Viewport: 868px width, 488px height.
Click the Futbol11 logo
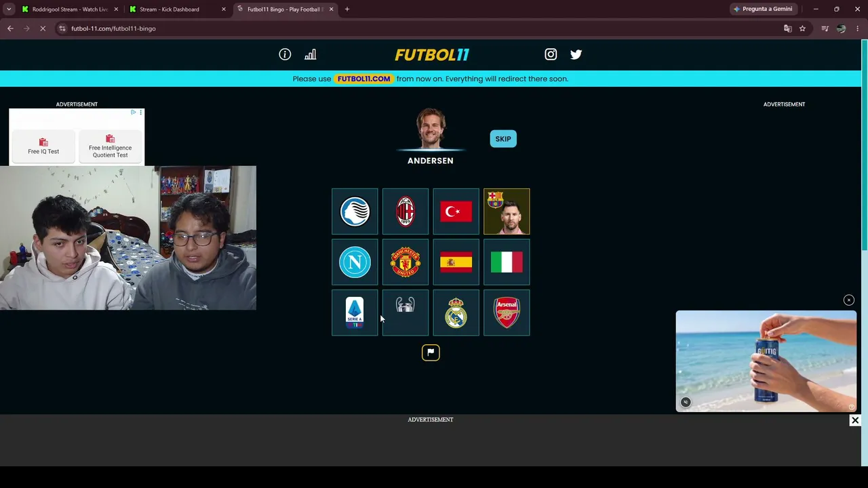(x=432, y=55)
